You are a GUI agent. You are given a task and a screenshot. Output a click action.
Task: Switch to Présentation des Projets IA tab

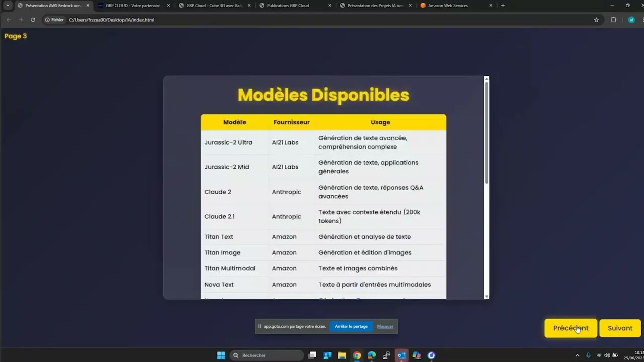tap(376, 5)
